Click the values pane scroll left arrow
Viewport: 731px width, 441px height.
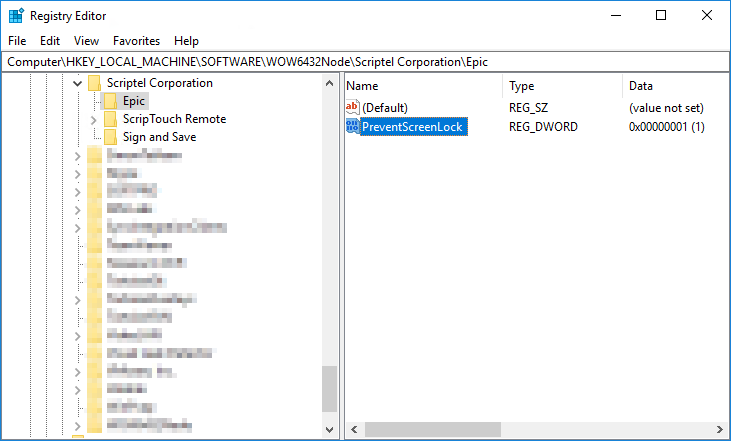(x=354, y=429)
